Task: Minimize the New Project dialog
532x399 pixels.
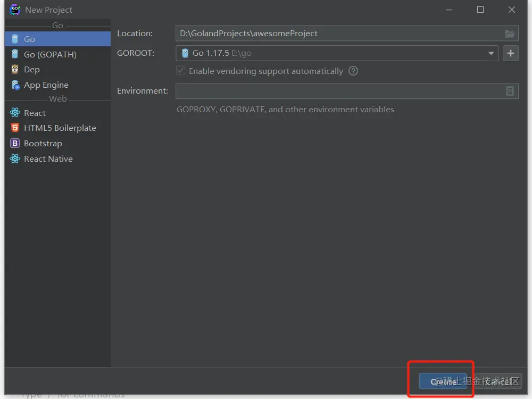Action: coord(449,10)
